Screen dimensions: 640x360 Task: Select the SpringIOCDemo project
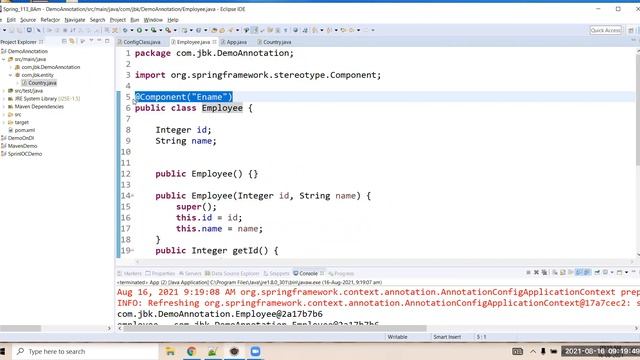[24, 154]
